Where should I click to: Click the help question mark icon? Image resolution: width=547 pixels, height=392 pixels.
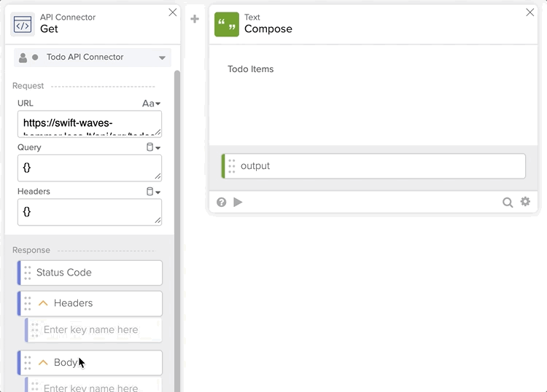222,202
